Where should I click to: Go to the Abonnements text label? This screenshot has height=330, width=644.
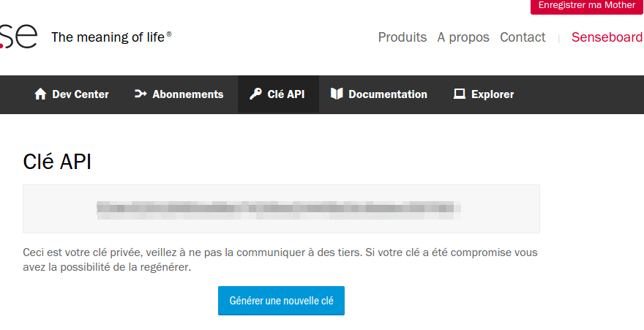point(188,94)
